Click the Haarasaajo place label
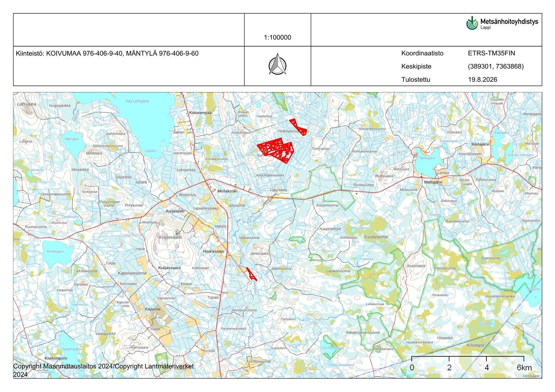Screen dimensions: 555x392 214,251
